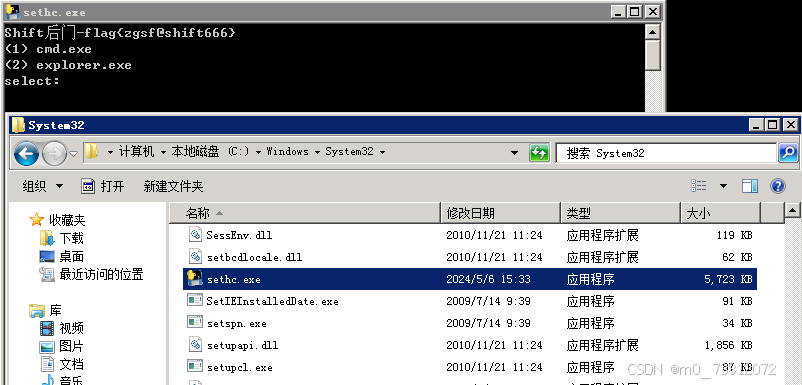Select 收藏夹 in navigation pane
This screenshot has width=802, height=385.
67,220
